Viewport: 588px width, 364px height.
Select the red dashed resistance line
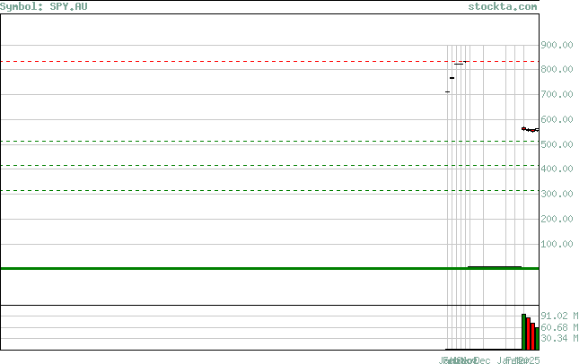pyautogui.click(x=269, y=62)
